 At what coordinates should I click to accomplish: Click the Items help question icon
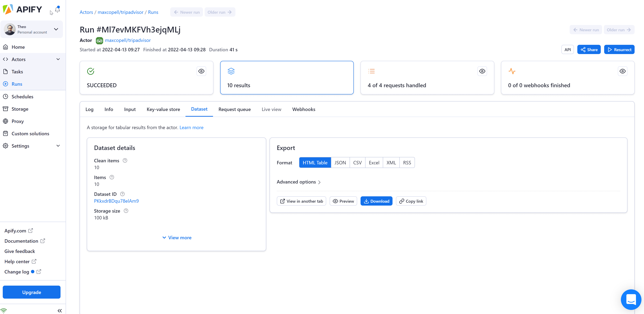[112, 177]
